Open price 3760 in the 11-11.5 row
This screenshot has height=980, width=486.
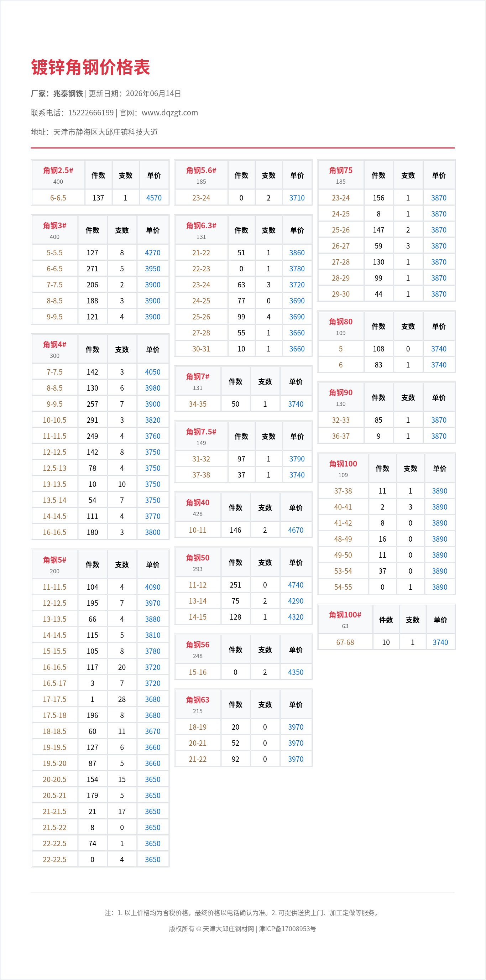(x=153, y=436)
